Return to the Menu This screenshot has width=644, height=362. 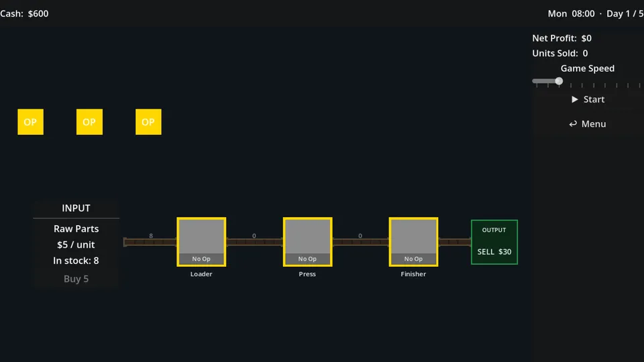coord(588,124)
